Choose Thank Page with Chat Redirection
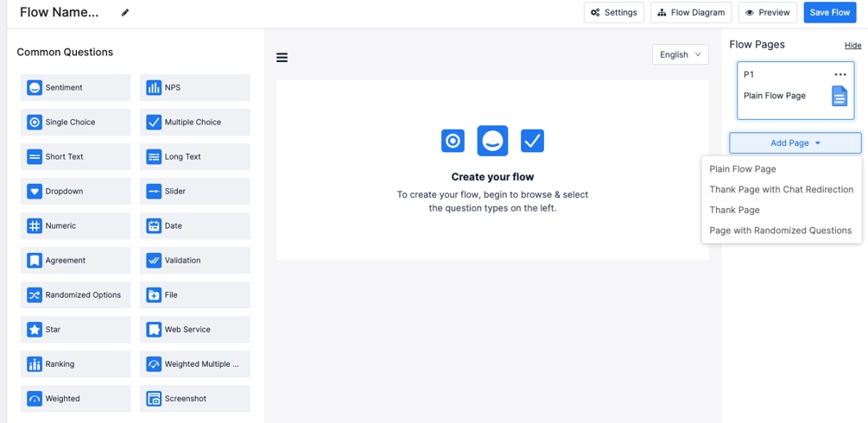868x423 pixels. tap(782, 189)
